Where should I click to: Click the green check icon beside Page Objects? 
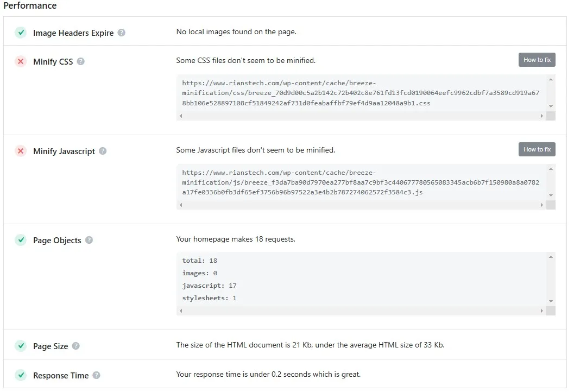pos(21,240)
